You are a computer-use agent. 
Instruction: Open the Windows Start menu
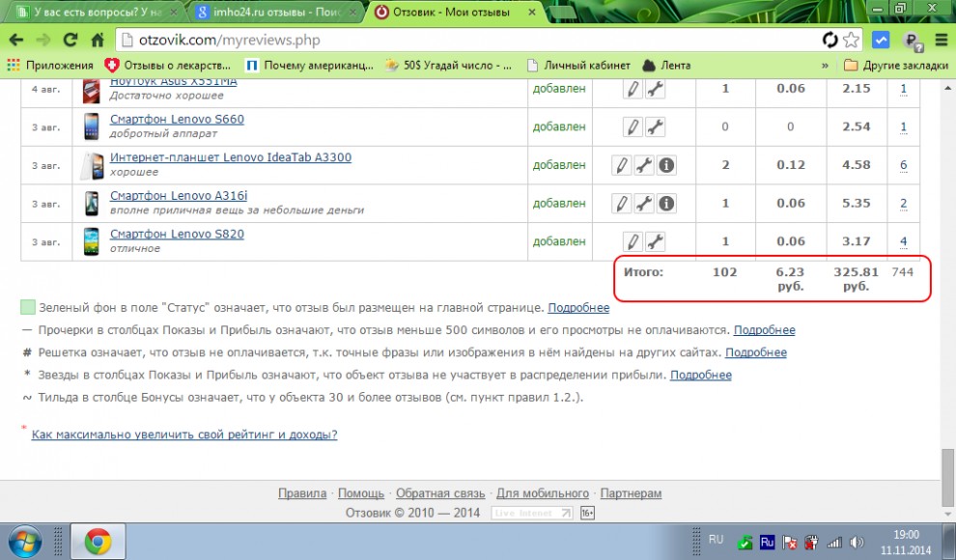click(x=24, y=542)
